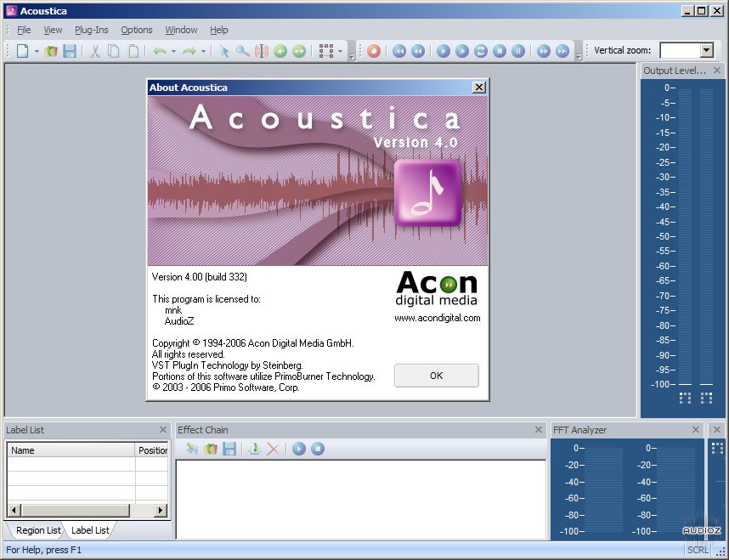This screenshot has height=560, width=729.
Task: Paste from the clipboard icon
Action: (133, 51)
